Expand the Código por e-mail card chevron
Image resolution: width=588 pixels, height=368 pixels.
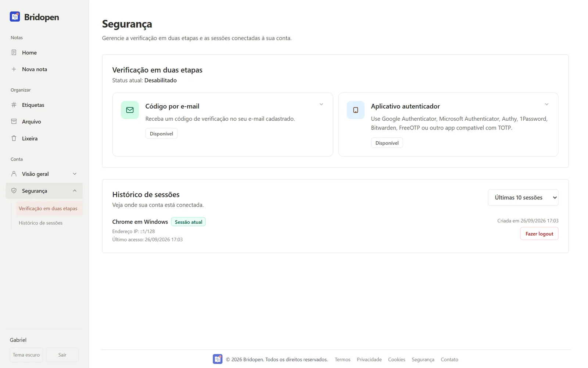321,105
